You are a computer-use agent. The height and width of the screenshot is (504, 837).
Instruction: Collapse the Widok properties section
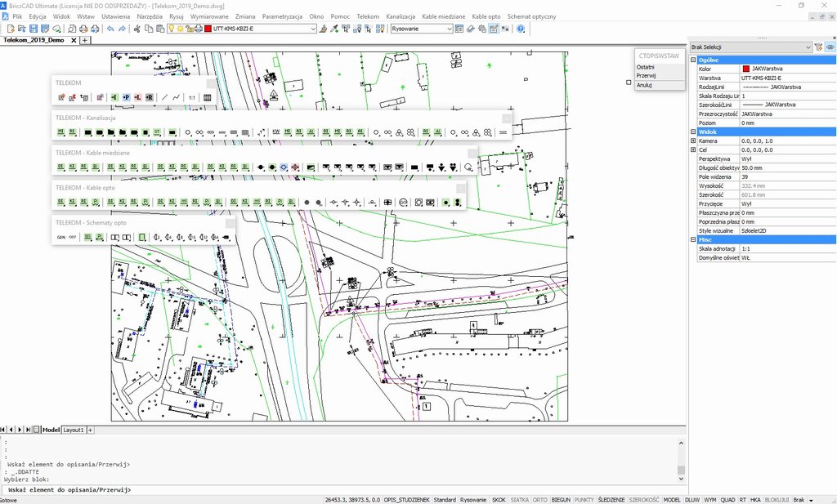694,132
